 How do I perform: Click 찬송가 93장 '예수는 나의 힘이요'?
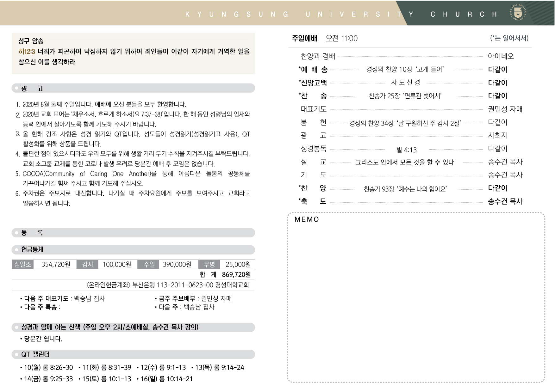point(405,189)
